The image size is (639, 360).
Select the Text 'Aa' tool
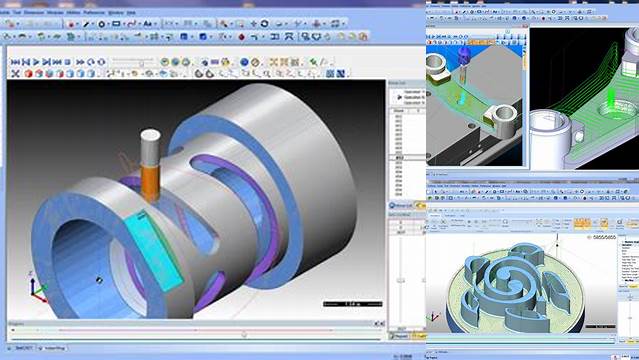coord(148,24)
